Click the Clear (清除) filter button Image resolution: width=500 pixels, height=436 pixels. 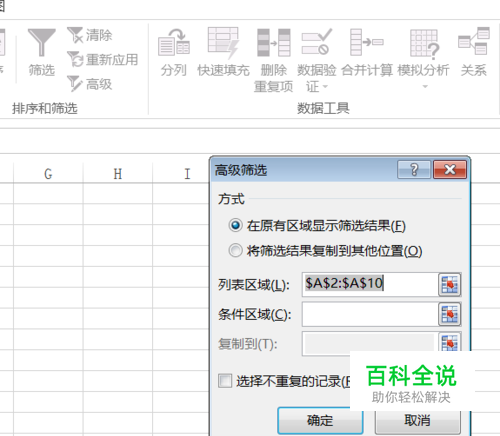pyautogui.click(x=90, y=35)
